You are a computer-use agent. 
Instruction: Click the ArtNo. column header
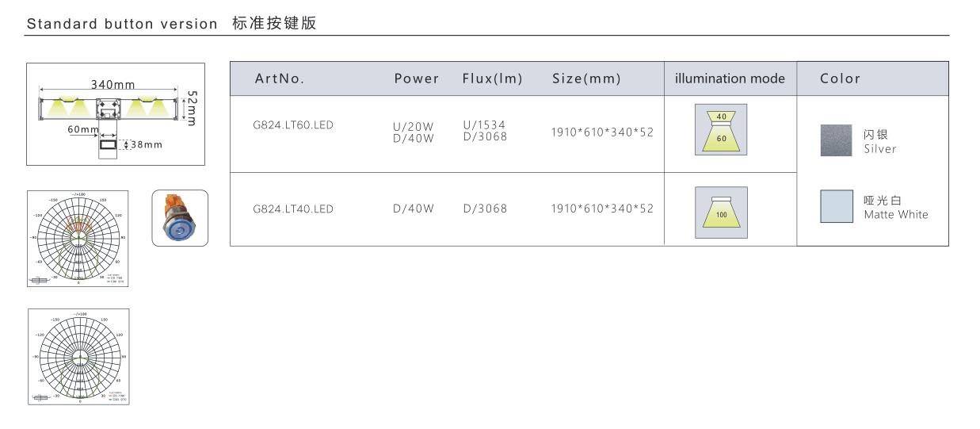(280, 79)
